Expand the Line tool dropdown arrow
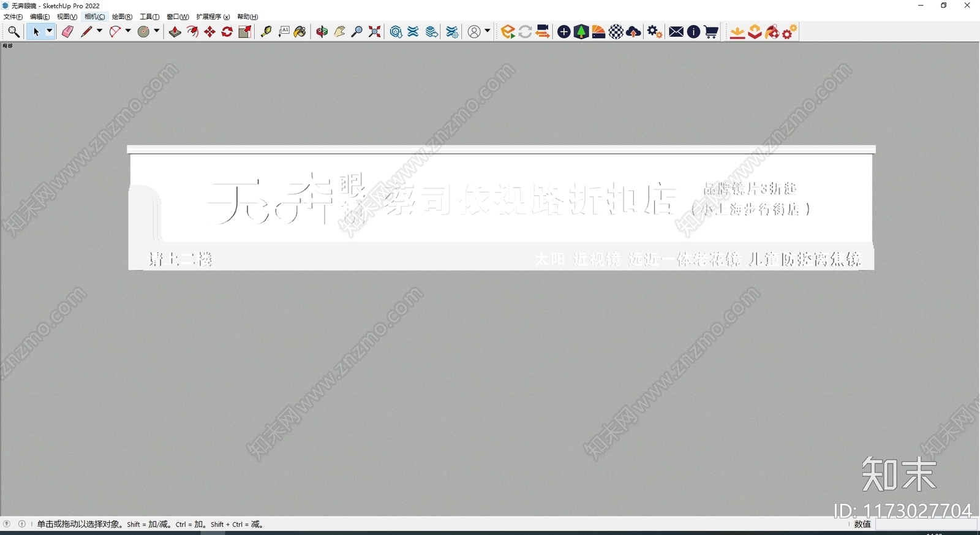 [99, 31]
